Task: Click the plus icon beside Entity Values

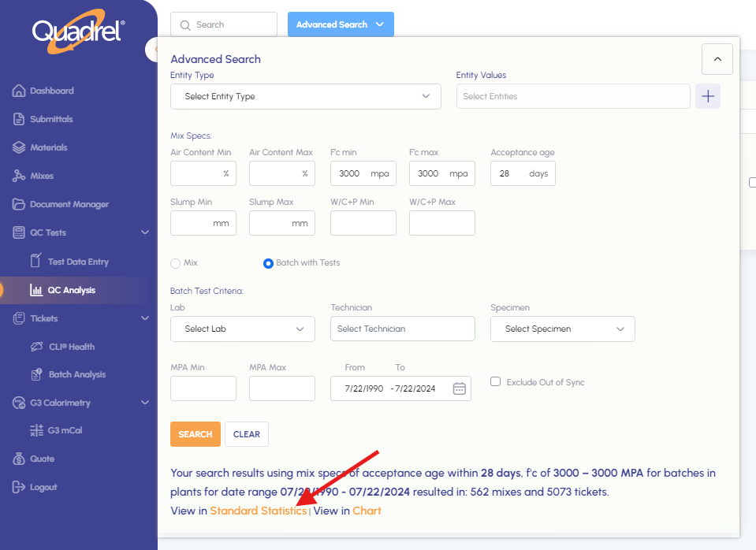Action: coord(708,96)
